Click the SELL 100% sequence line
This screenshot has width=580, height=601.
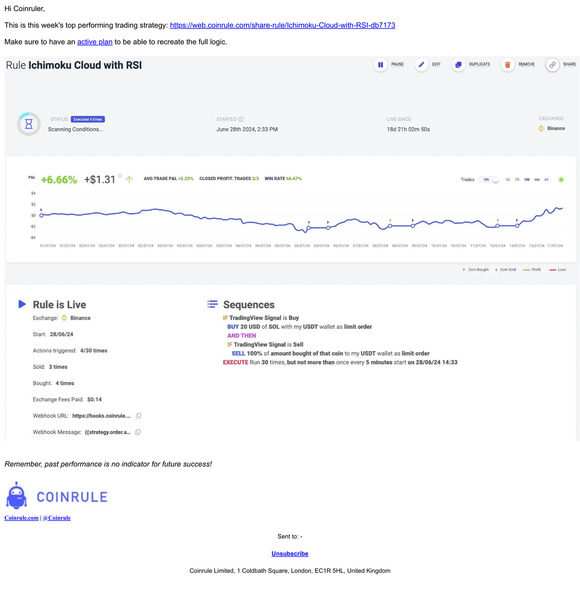coord(330,353)
